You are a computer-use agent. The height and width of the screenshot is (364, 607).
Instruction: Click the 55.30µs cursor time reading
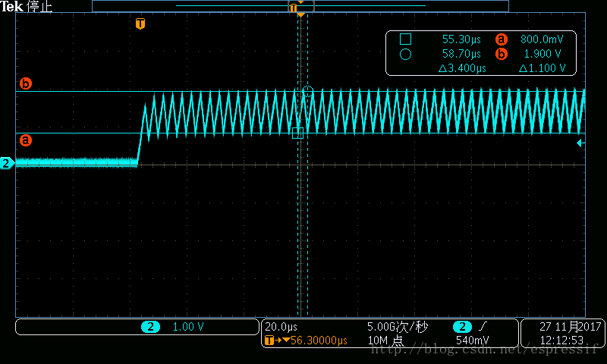coord(461,39)
